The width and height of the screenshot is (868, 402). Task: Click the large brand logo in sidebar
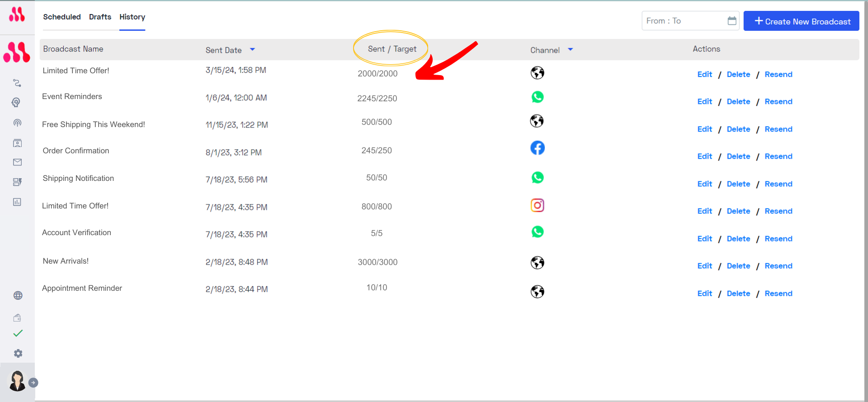tap(17, 52)
